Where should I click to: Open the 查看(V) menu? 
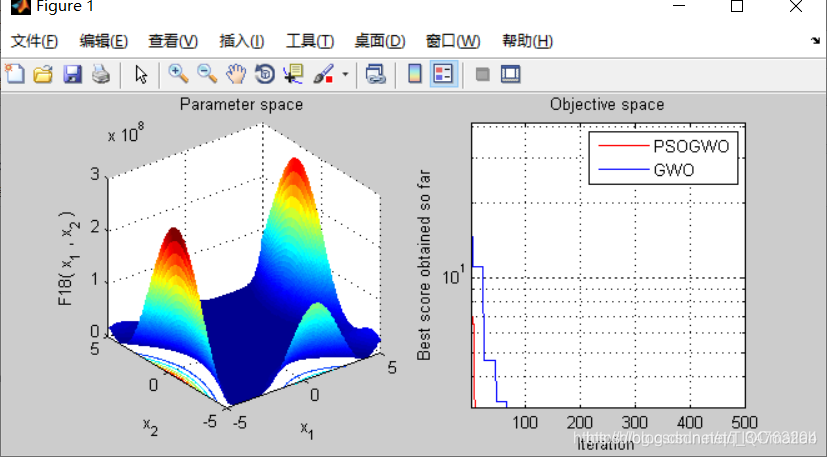pos(173,41)
